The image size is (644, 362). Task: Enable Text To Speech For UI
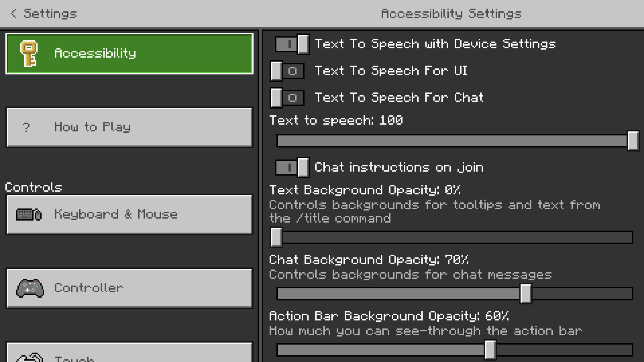(287, 71)
